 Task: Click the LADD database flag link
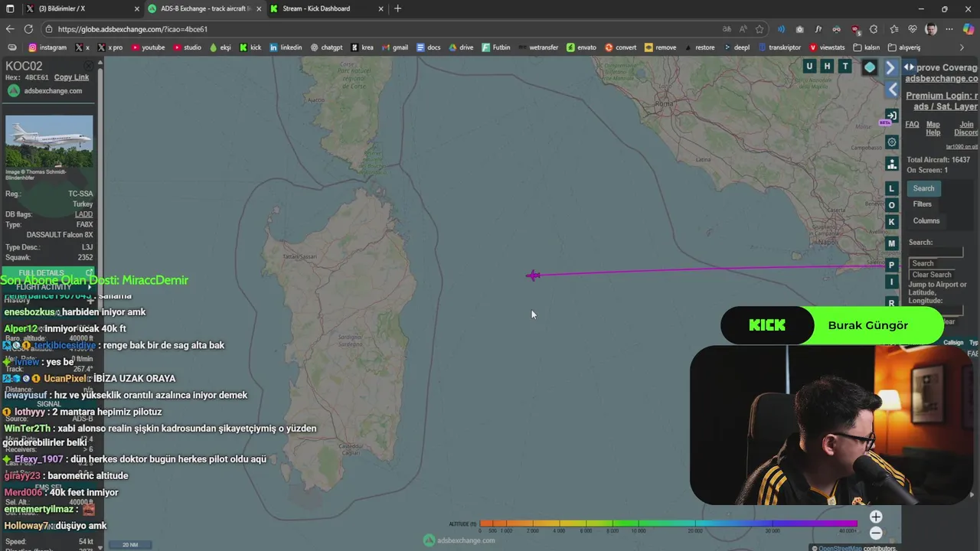[x=83, y=214]
